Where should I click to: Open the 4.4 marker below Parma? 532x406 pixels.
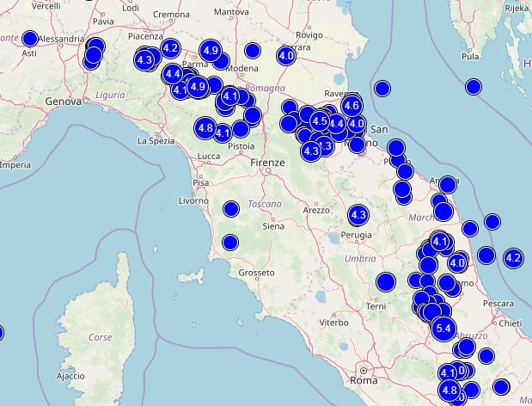[173, 73]
